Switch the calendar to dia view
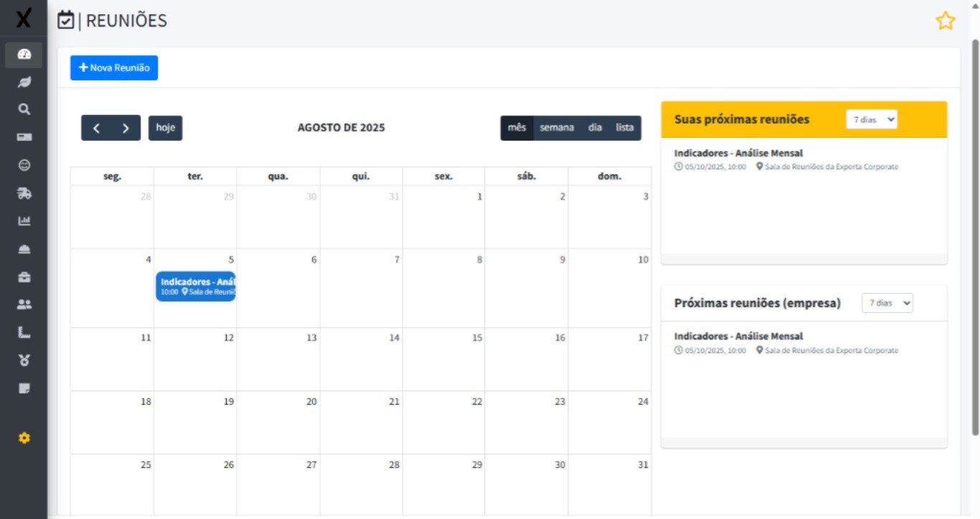Viewport: 980px width, 519px height. pyautogui.click(x=594, y=128)
